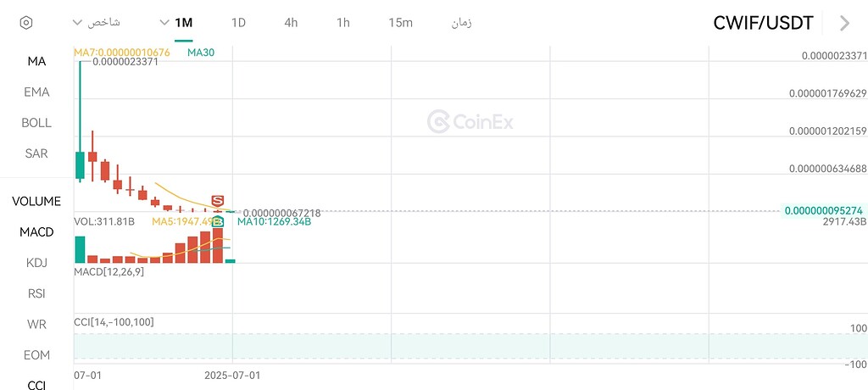Viewport: 868px width, 390px height.
Task: Click the B buy marker on volume
Action: (218, 221)
